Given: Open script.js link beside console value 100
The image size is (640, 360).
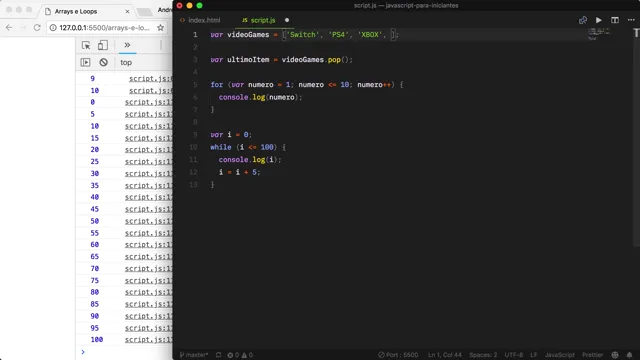Looking at the screenshot, I should pyautogui.click(x=149, y=340).
